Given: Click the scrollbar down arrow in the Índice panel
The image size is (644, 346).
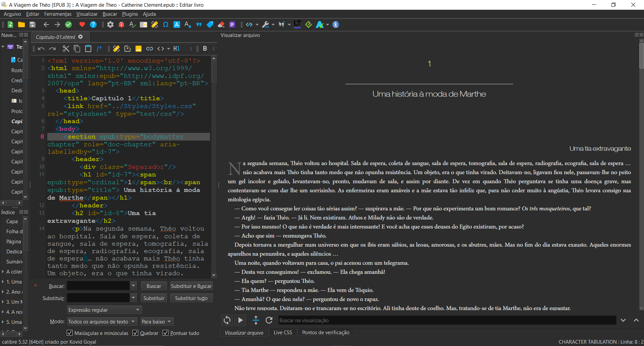Looking at the screenshot, I should [x=25, y=328].
